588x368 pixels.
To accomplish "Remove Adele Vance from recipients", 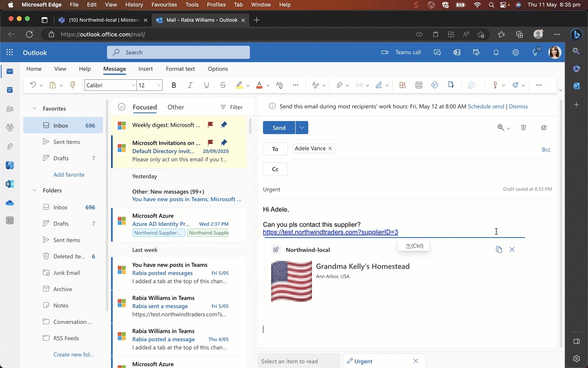I will click(330, 148).
